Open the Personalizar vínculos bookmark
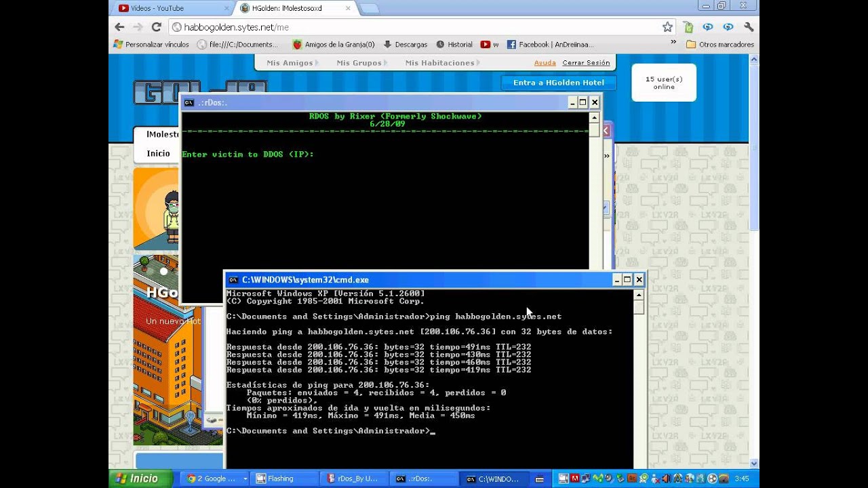Screen dimensions: 868x488 (x=151, y=45)
